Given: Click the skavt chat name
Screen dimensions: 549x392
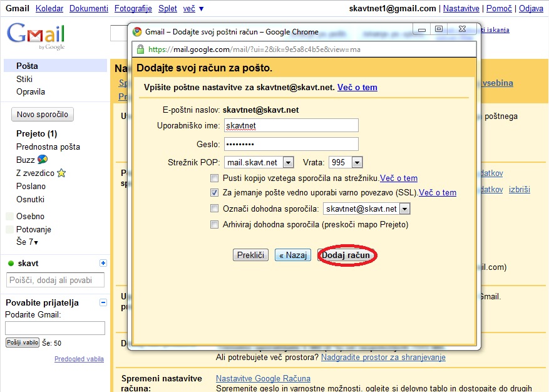Looking at the screenshot, I should 28,264.
